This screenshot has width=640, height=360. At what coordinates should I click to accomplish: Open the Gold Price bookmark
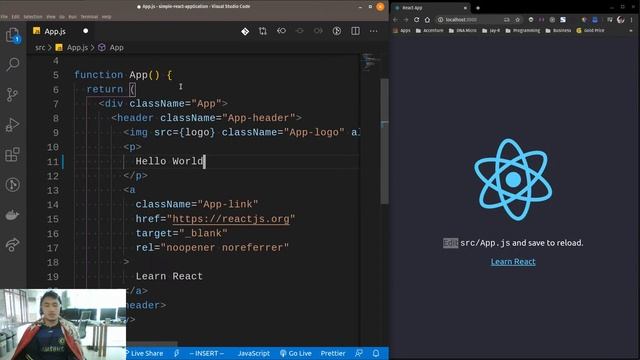click(590, 31)
